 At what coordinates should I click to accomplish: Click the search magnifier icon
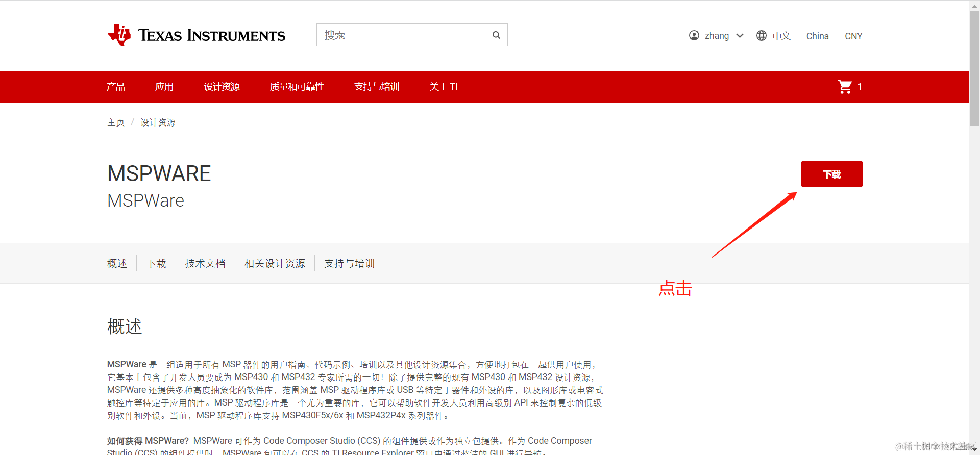(496, 35)
